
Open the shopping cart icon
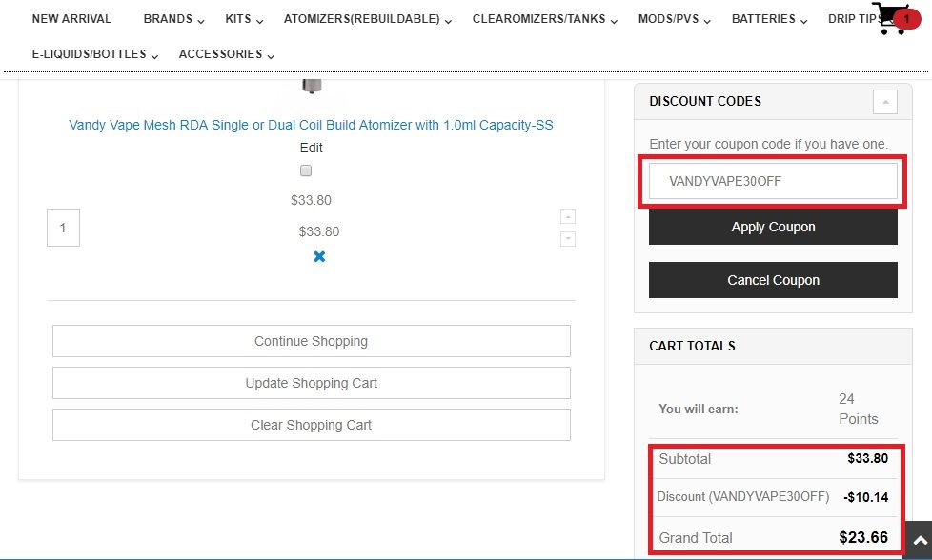tap(890, 18)
